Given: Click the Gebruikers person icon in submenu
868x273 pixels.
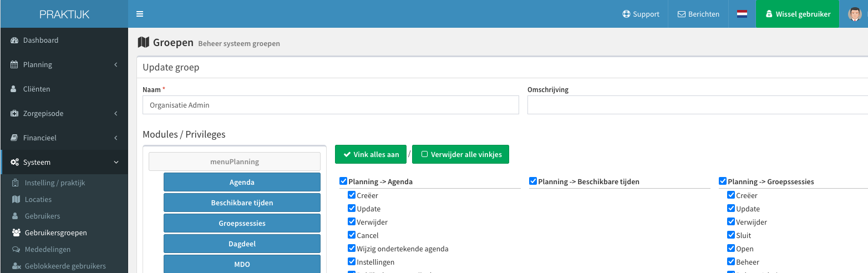Looking at the screenshot, I should pos(16,216).
